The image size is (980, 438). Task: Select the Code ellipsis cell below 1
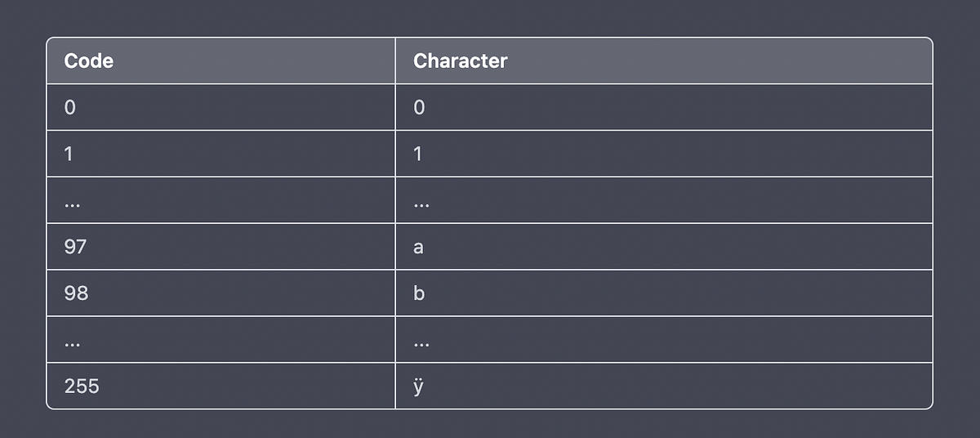[72, 201]
